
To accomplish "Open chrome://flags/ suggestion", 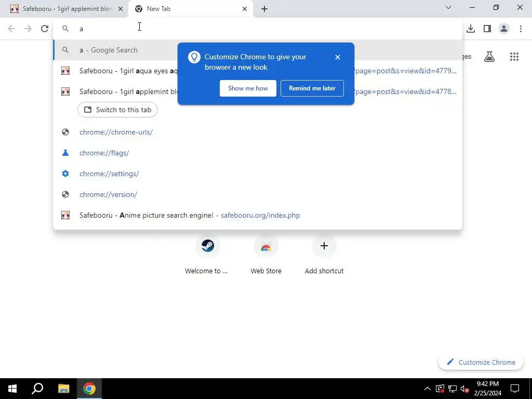I will point(258,153).
